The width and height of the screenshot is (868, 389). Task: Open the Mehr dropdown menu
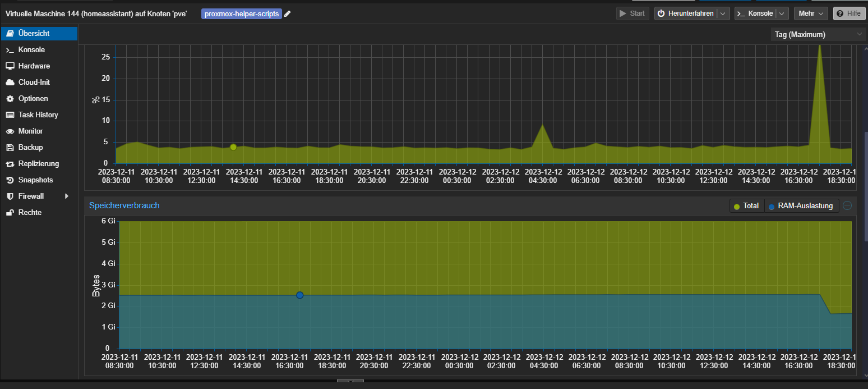pos(810,13)
